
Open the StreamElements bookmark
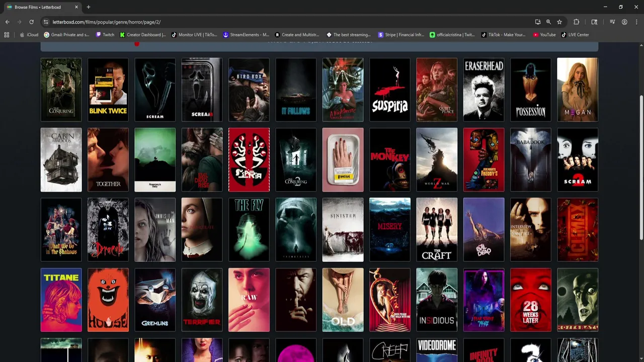pyautogui.click(x=246, y=35)
